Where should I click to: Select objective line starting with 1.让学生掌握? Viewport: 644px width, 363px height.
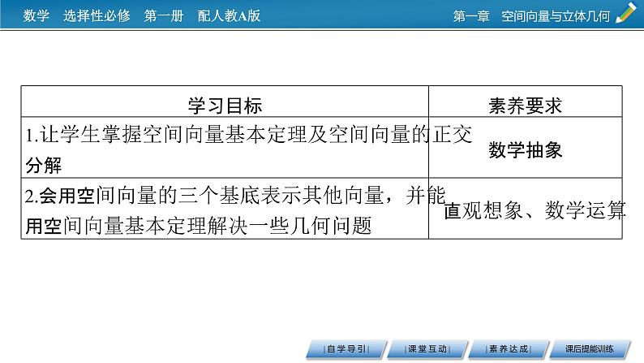247,136
